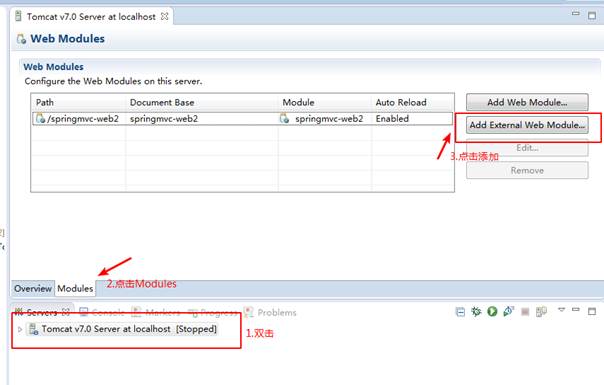The image size is (604, 385).
Task: Switch to the Overview tab
Action: pyautogui.click(x=33, y=288)
